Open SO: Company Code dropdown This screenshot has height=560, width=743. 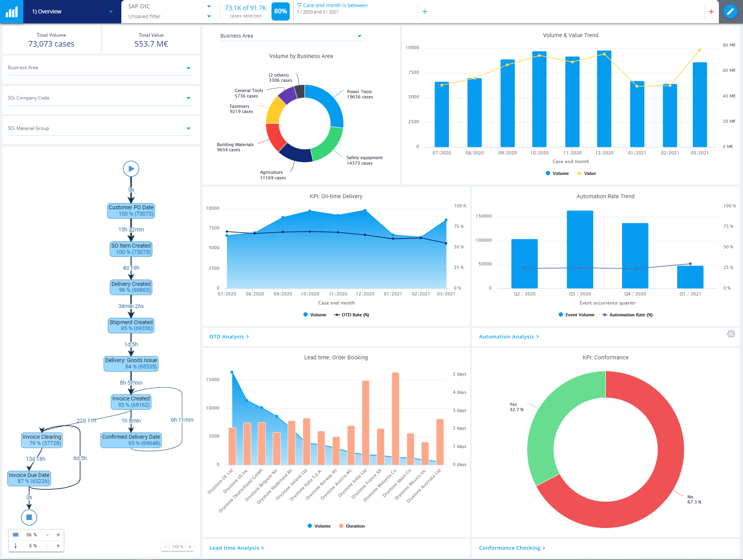click(x=100, y=98)
